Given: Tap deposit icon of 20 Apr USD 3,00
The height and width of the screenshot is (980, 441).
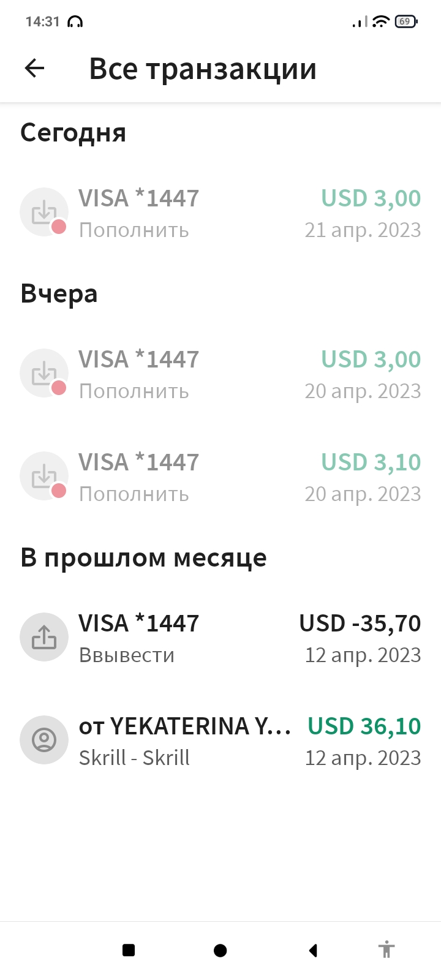Looking at the screenshot, I should [44, 373].
